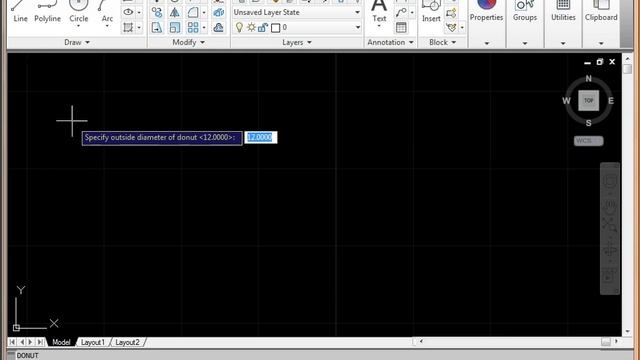The height and width of the screenshot is (360, 640).
Task: Click the hatch boundary icon in Draw
Action: point(128,27)
